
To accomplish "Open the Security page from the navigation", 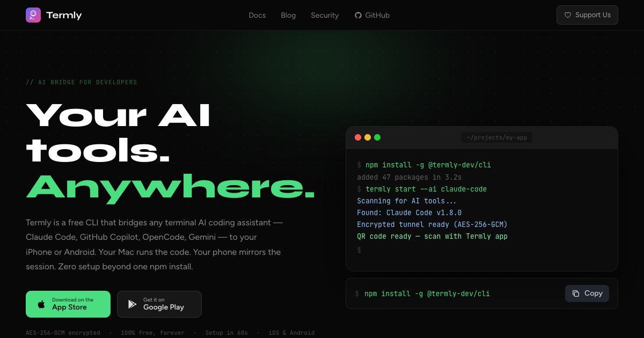I will [x=325, y=16].
